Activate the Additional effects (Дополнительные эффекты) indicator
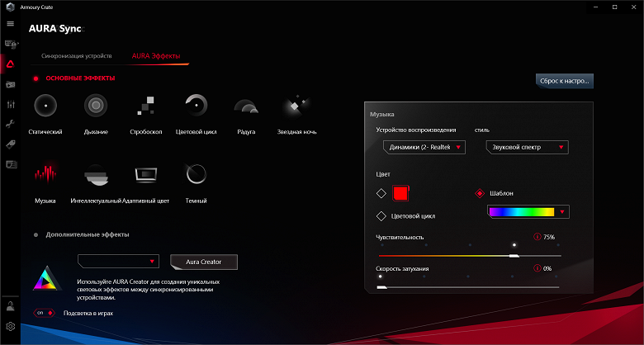 [x=36, y=234]
